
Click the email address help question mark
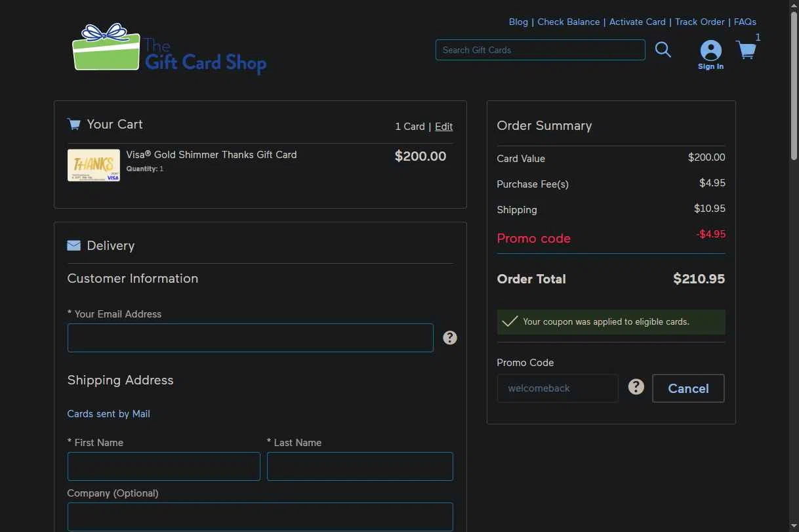(449, 338)
